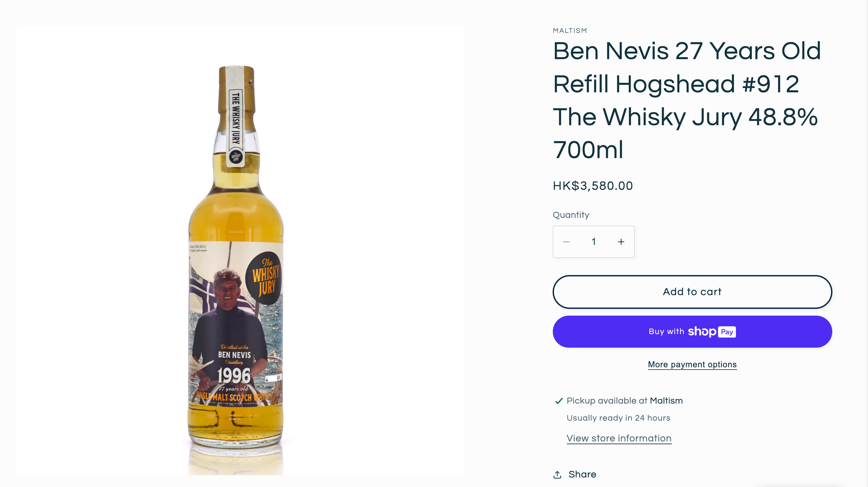Screen dimensions: 868x487
Task: Click the Usually ready in 24 hours note
Action: click(618, 418)
